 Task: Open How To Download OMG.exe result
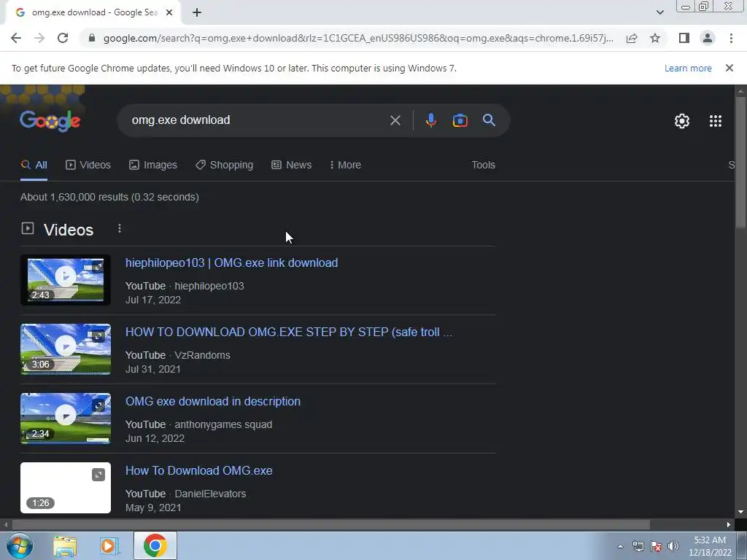[x=199, y=470]
